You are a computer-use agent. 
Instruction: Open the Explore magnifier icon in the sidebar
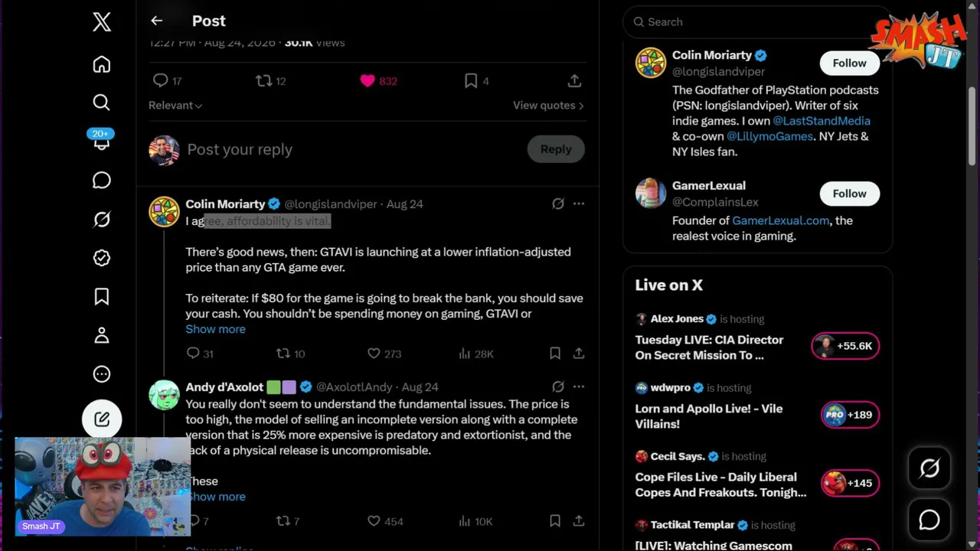point(102,103)
